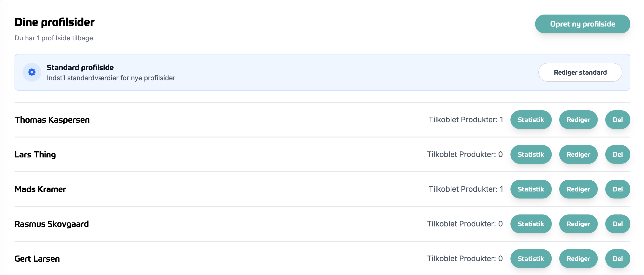Share Mads Kramer profile via Del
This screenshot has width=644, height=275.
click(x=617, y=189)
